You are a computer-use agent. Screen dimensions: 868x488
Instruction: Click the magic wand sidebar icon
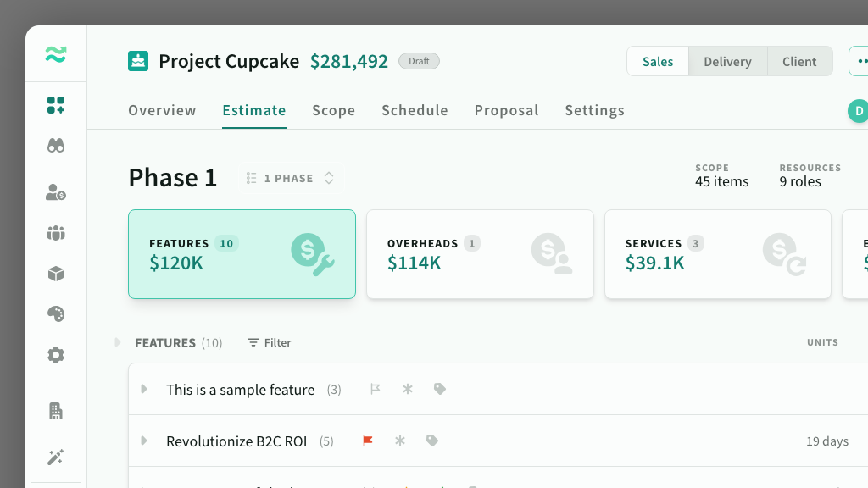(56, 457)
